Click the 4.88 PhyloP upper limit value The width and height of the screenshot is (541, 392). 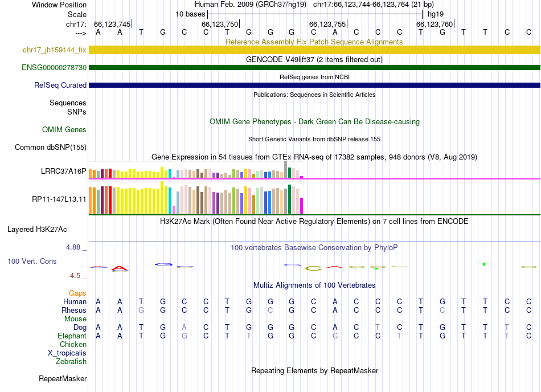(x=73, y=247)
